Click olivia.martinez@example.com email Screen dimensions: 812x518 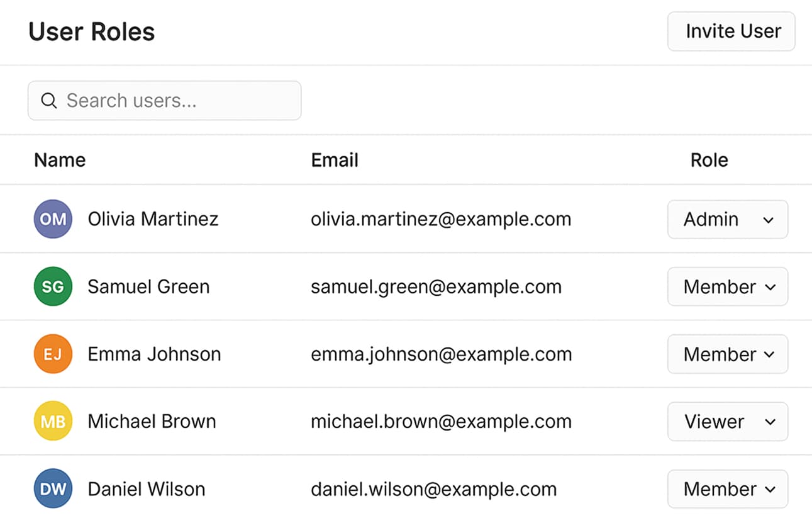[441, 219]
